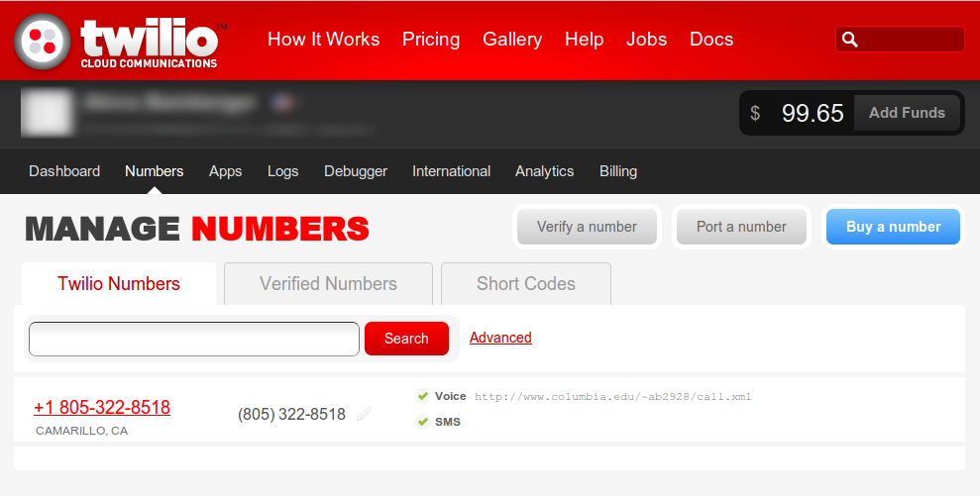Open the Analytics section
This screenshot has height=496, width=980.
(x=544, y=171)
